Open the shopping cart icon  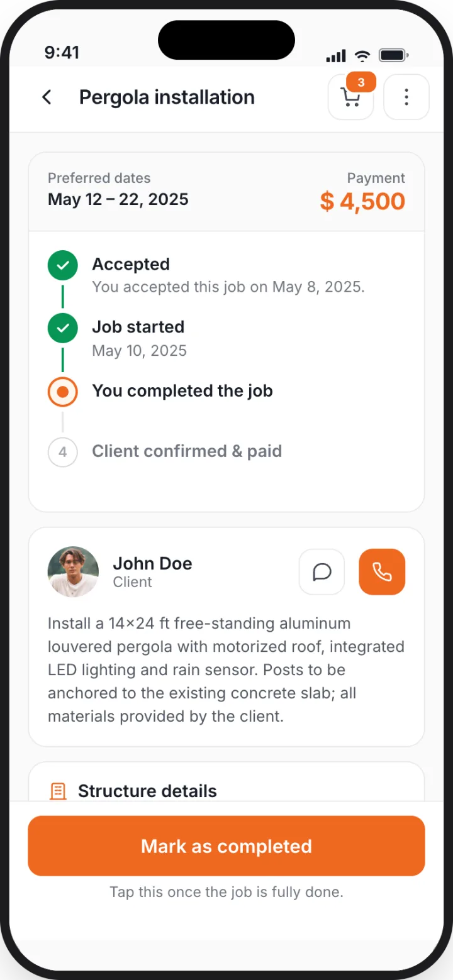[350, 97]
